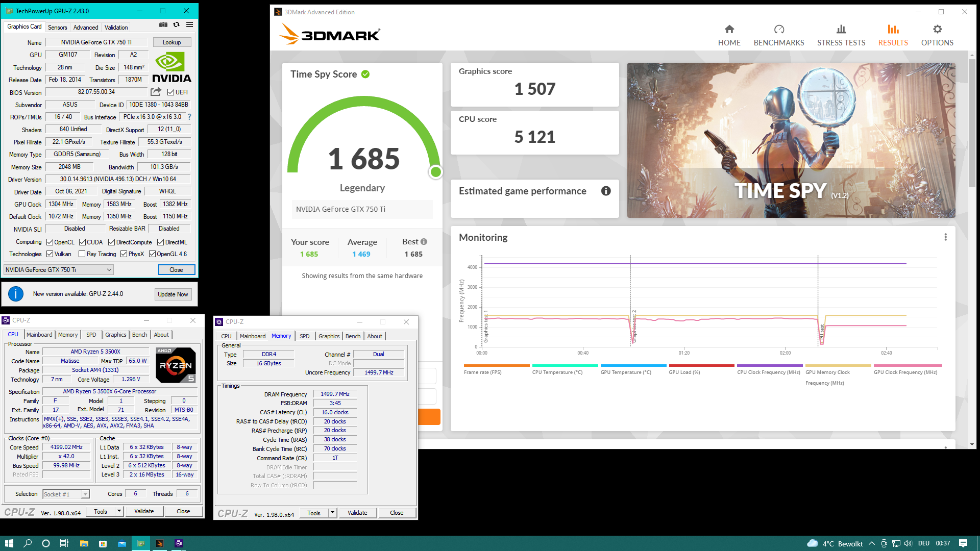Click the CPU-Z taskbar icon
The image size is (980, 551).
(179, 543)
